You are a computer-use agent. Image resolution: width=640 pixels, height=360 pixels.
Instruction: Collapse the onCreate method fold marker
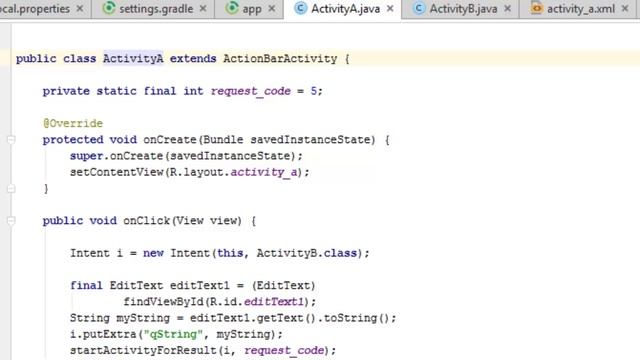click(x=11, y=140)
